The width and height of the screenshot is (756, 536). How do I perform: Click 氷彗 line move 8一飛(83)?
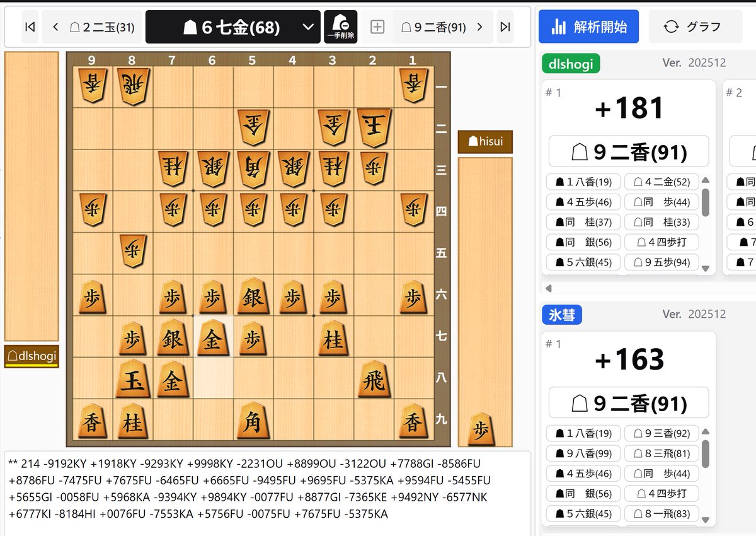661,514
